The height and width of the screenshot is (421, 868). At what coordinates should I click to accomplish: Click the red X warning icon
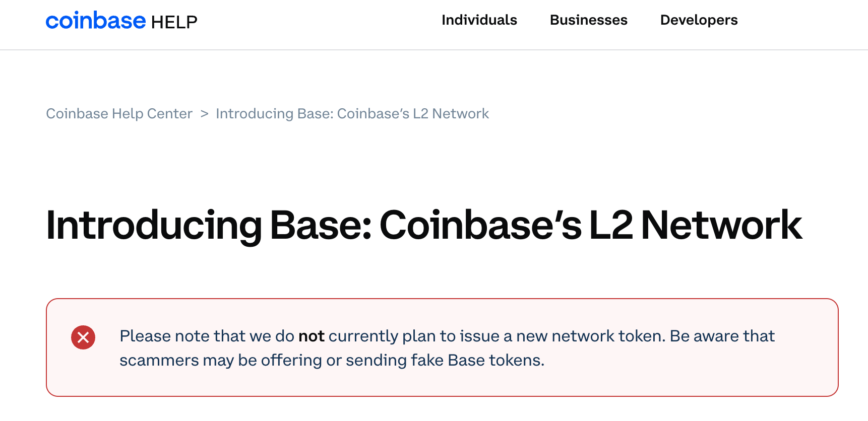[83, 337]
